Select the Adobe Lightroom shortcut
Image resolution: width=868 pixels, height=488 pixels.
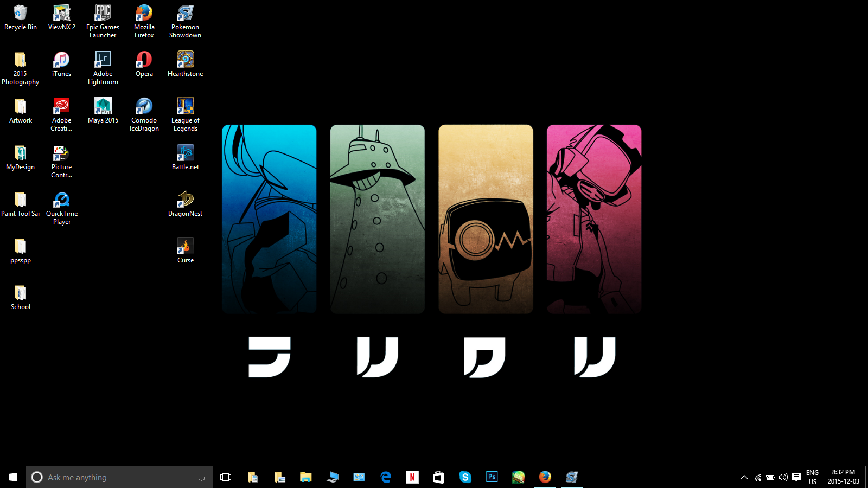click(103, 68)
